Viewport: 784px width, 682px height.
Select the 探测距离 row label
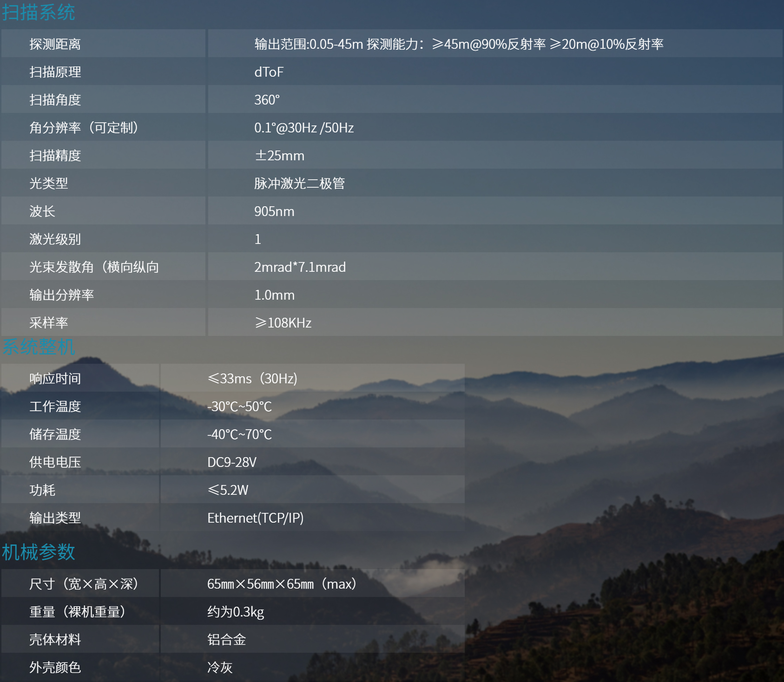[55, 44]
